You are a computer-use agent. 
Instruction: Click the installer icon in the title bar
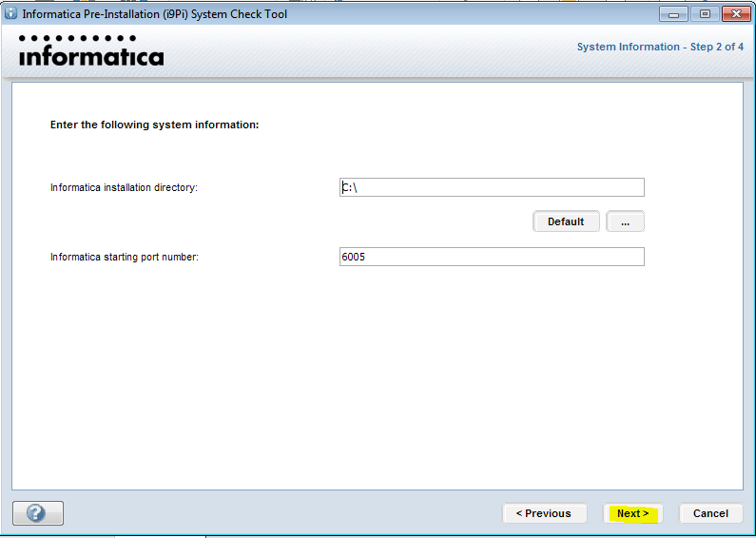click(10, 13)
